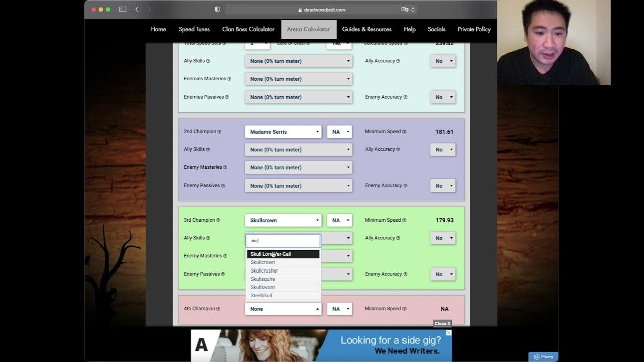Click the Close X button above the ad
This screenshot has height=362, width=644.
coord(442,323)
